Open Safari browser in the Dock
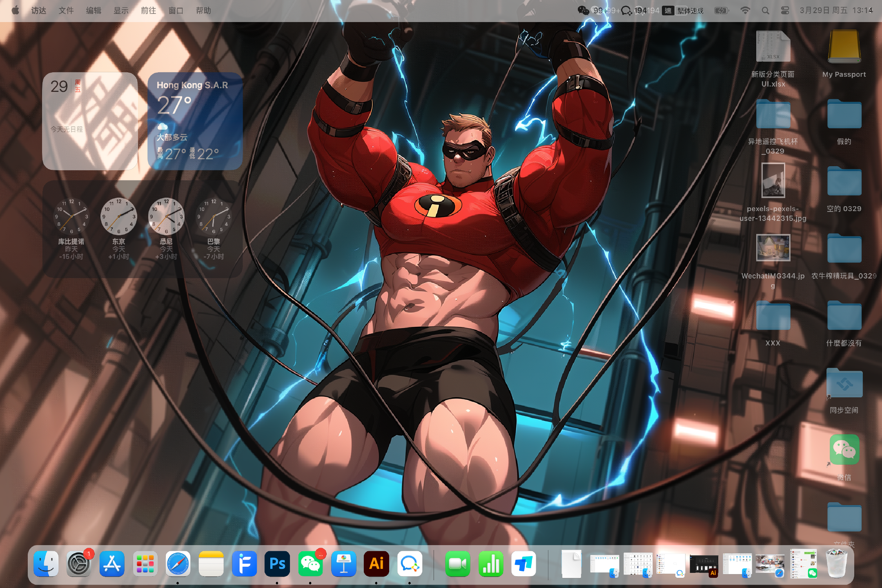The width and height of the screenshot is (882, 588). point(178,564)
